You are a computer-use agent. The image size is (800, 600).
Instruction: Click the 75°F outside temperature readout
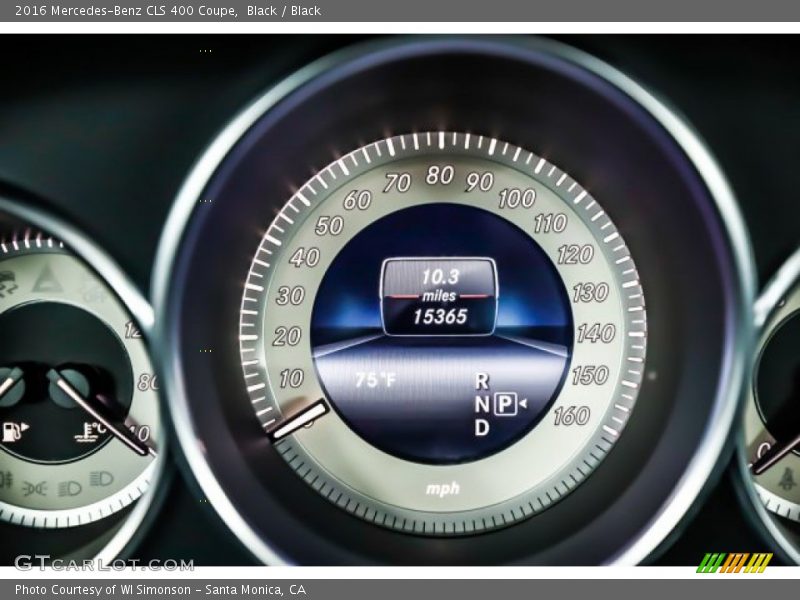pos(376,381)
